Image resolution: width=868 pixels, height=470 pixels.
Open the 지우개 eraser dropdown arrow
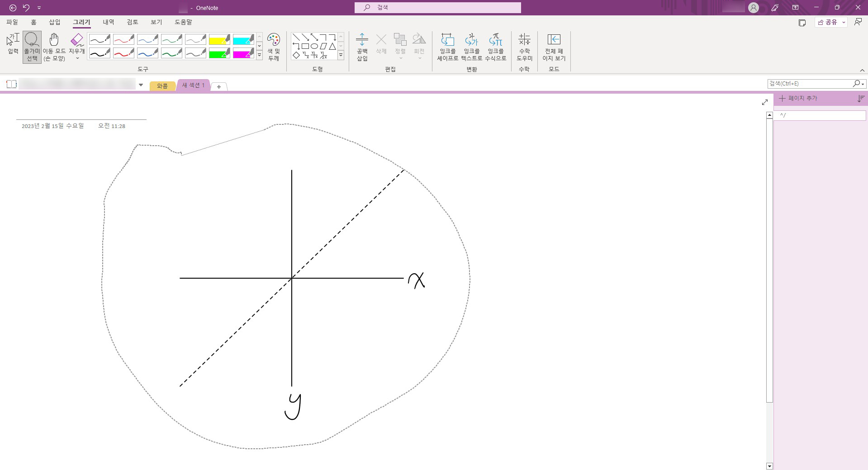[x=77, y=58]
